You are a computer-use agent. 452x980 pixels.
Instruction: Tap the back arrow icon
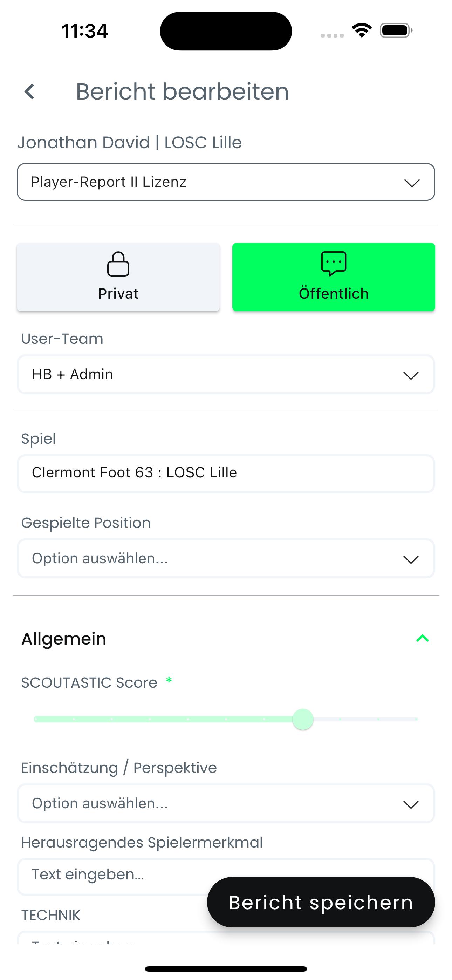(30, 92)
